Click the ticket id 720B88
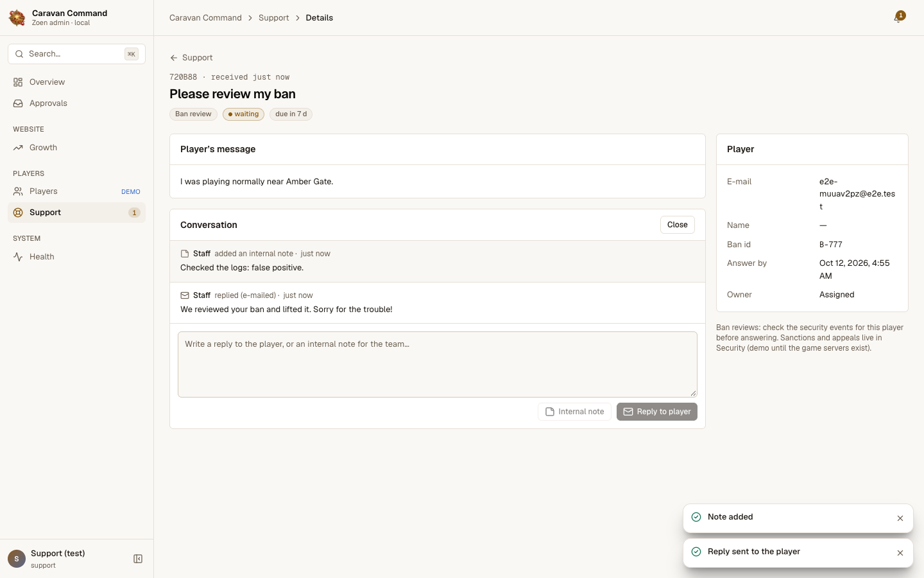Screen dimensions: 924x578 pyautogui.click(x=183, y=77)
